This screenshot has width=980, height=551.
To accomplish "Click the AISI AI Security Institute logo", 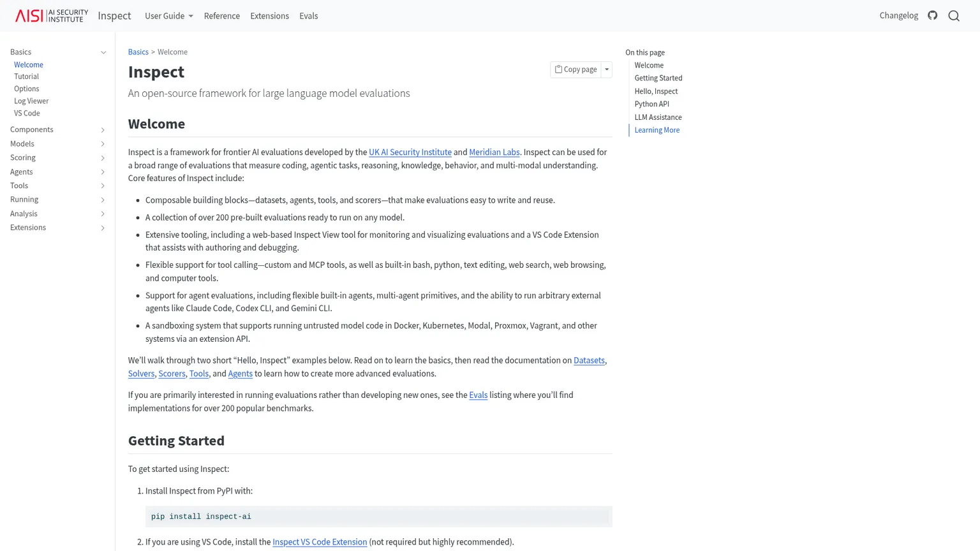I will tap(52, 15).
